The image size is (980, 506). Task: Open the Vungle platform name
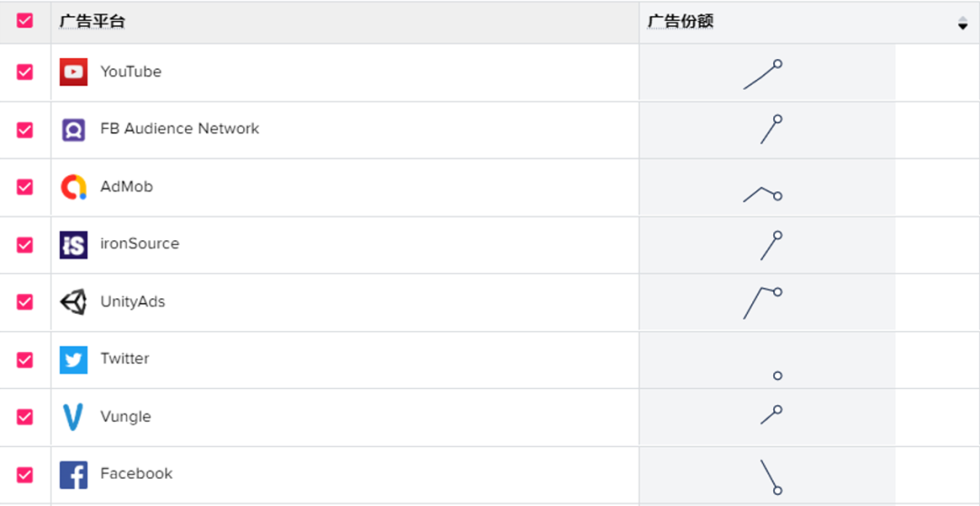(x=125, y=416)
